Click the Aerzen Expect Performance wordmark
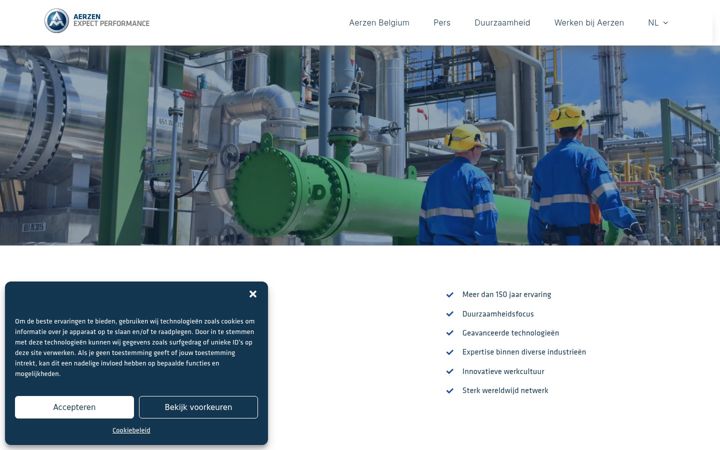 (x=111, y=20)
